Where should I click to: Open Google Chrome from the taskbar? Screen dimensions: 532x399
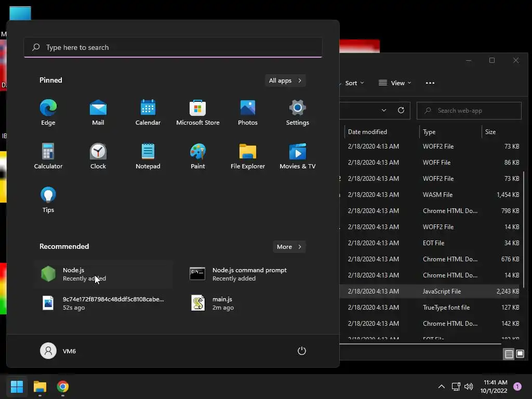[x=63, y=387]
